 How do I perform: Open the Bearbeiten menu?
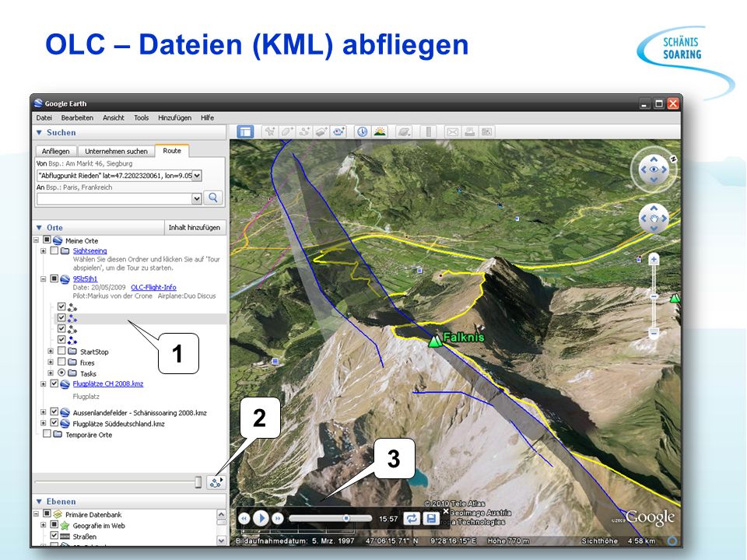click(77, 117)
